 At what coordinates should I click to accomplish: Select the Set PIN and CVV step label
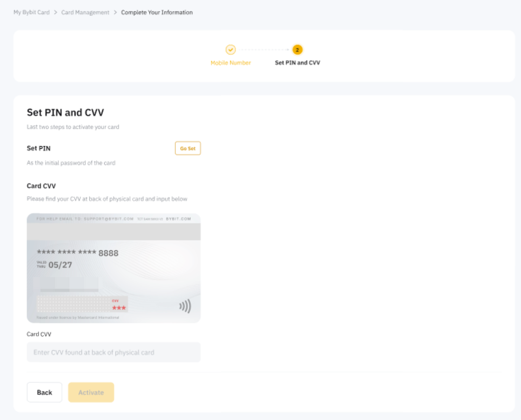coord(297,63)
